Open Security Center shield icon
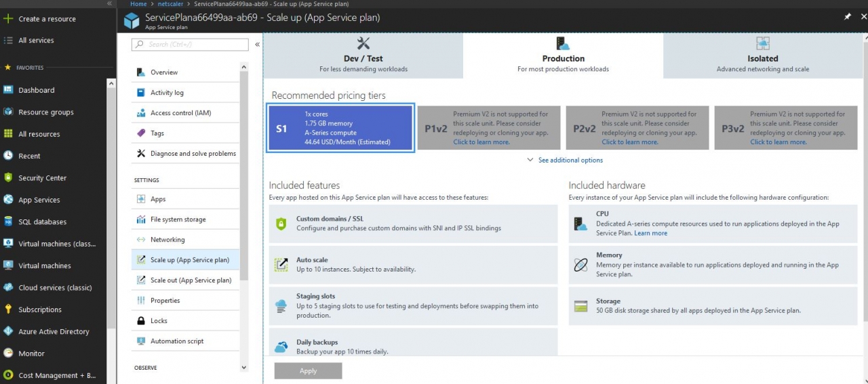 [x=8, y=177]
